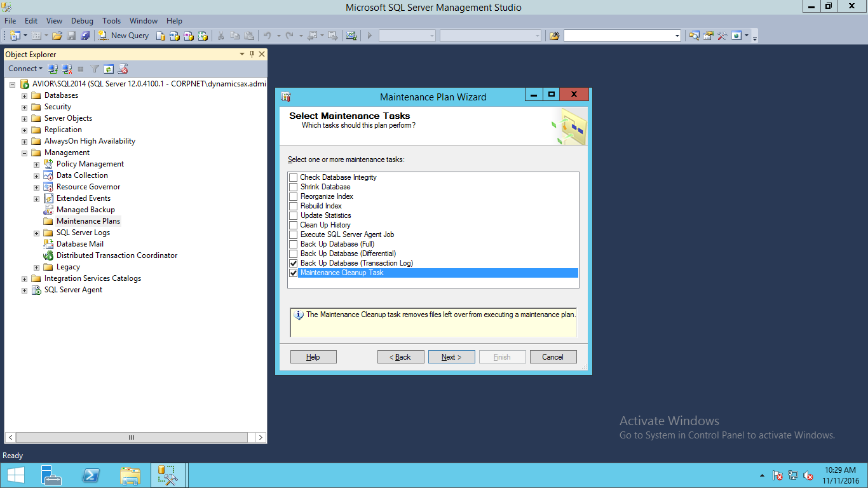This screenshot has height=488, width=868.
Task: Open the Connect dropdown in Object Explorer
Action: 25,69
